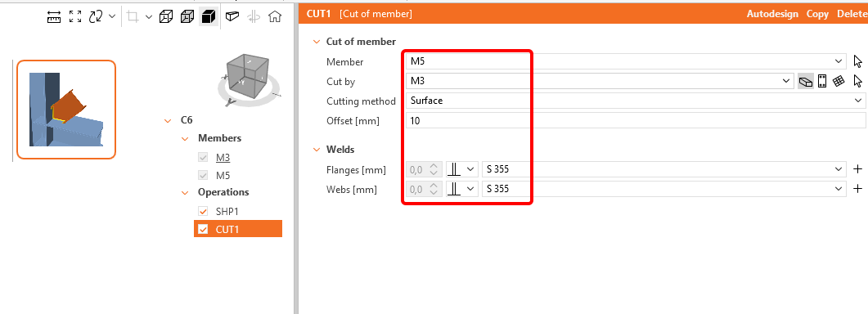This screenshot has width=868, height=314.
Task: Select the solid view cube icon
Action: (x=208, y=16)
